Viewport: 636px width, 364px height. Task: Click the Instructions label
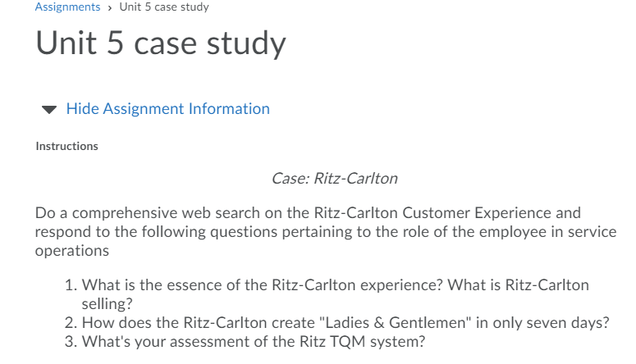[x=67, y=146]
